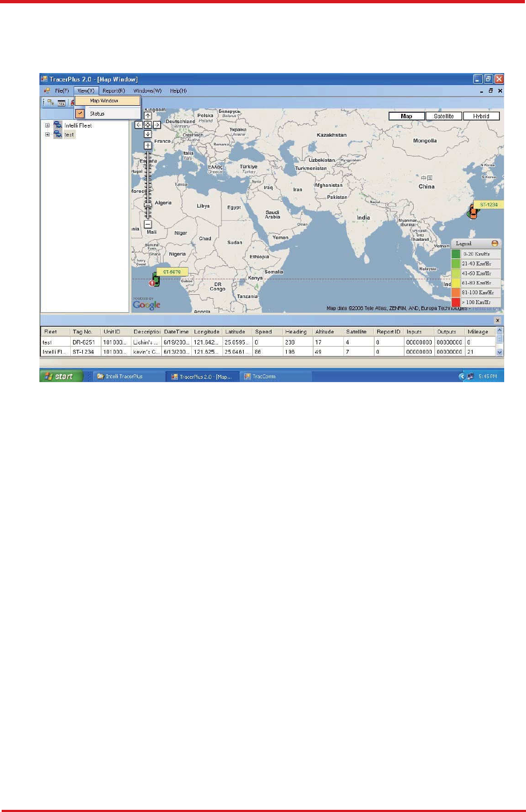Choose Map Window from View menu
This screenshot has width=526, height=812.
(x=107, y=101)
